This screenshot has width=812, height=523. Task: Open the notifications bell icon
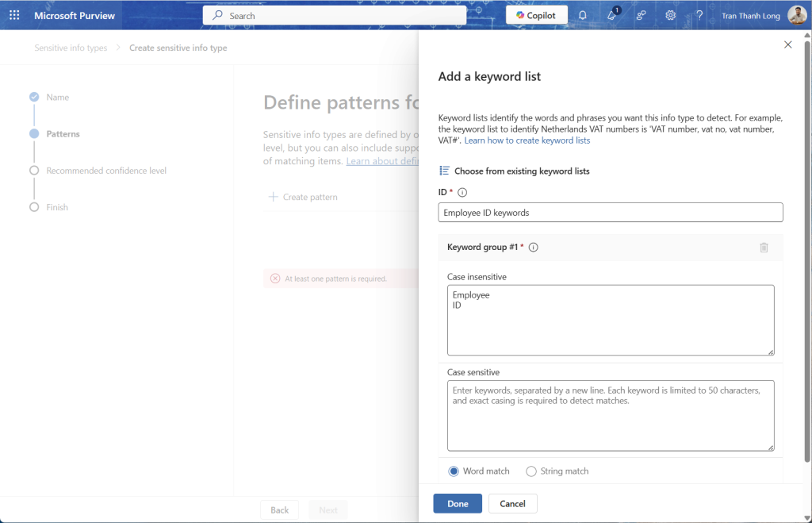click(x=583, y=15)
